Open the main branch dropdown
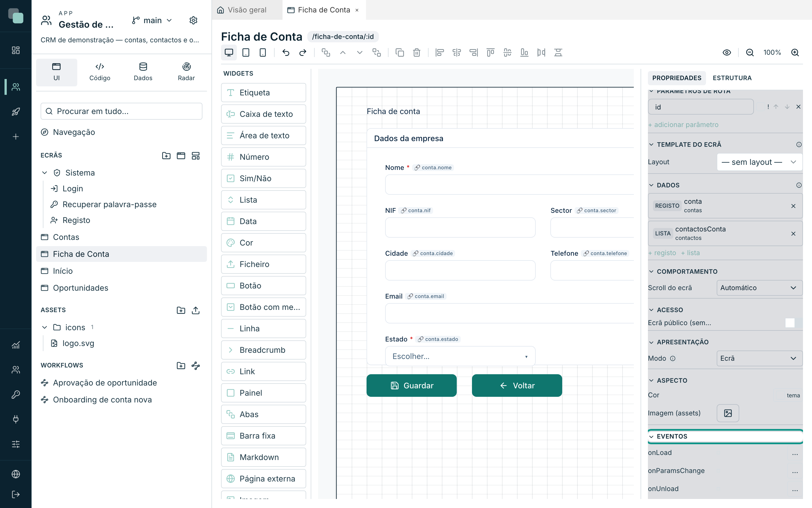The height and width of the screenshot is (508, 812). coord(152,21)
